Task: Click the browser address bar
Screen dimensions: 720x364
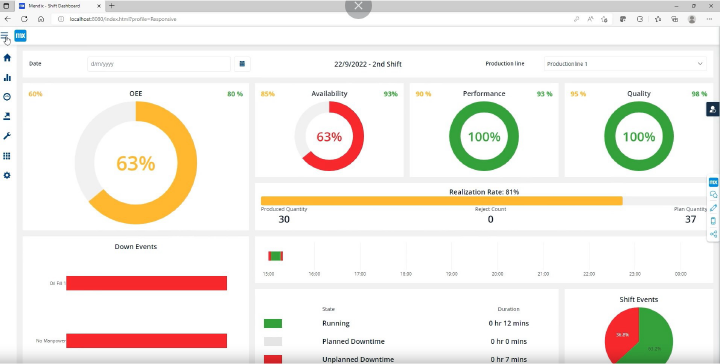Action: [312, 19]
